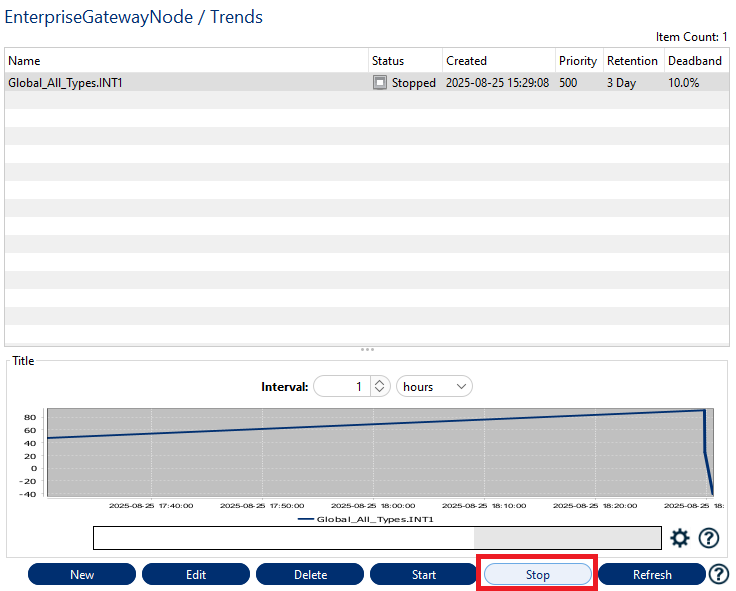
Task: Start the selected trend
Action: coord(424,574)
